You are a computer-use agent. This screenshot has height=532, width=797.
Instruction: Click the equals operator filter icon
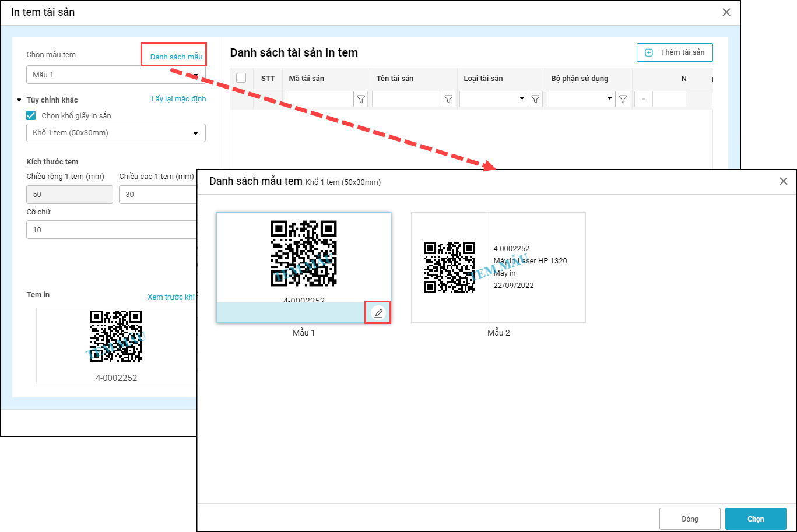644,100
